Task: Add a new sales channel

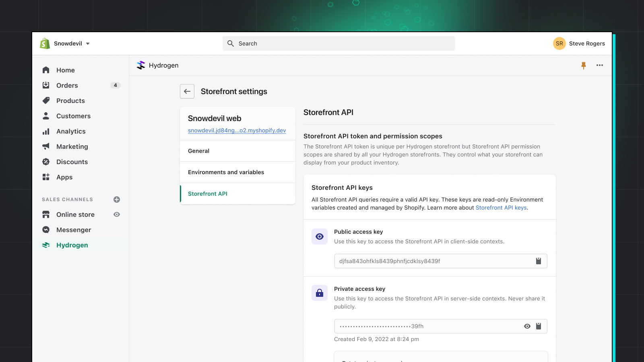Action: 116,199
